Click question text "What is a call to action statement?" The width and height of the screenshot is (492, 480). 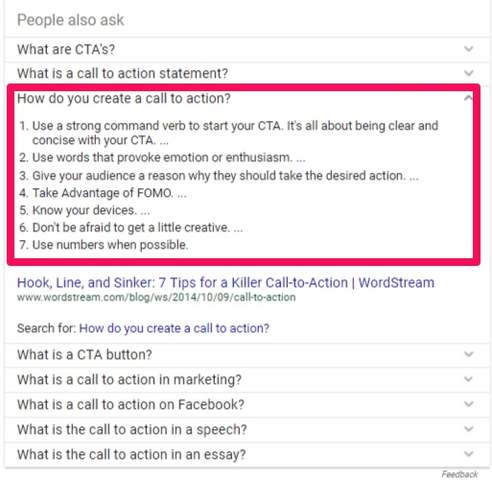point(122,73)
